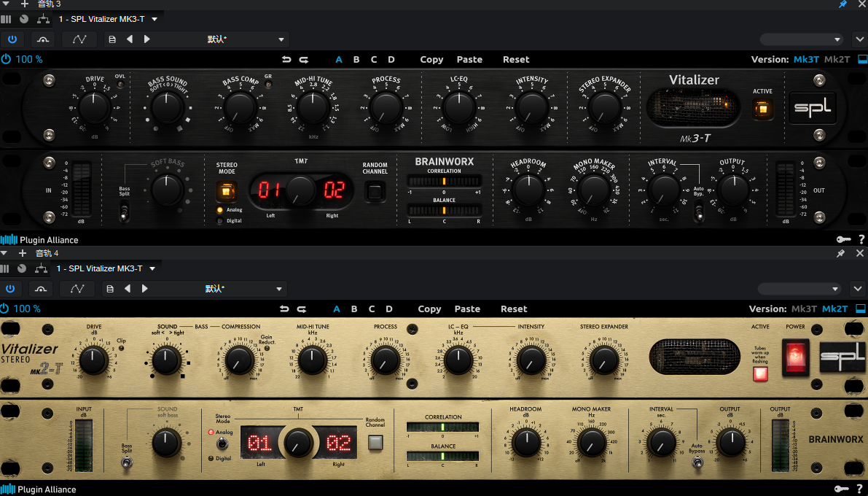Flip Bass Split switch on Mk3-T unit
This screenshot has width=868, height=496.
pyautogui.click(x=125, y=212)
